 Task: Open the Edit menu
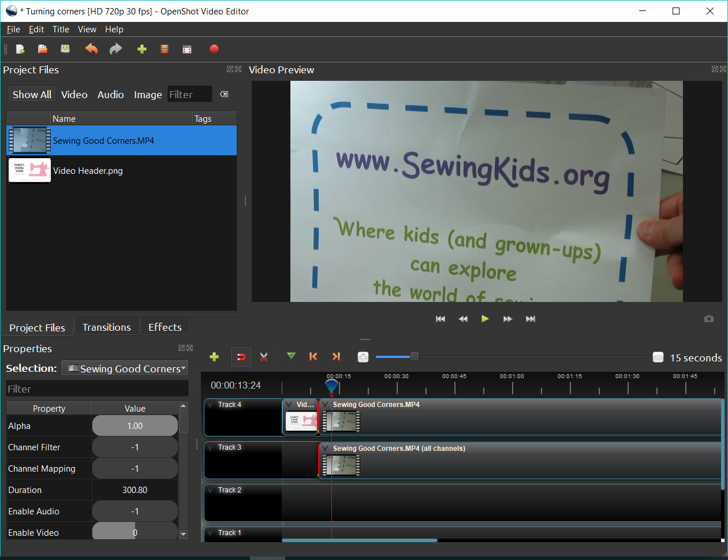pos(36,29)
